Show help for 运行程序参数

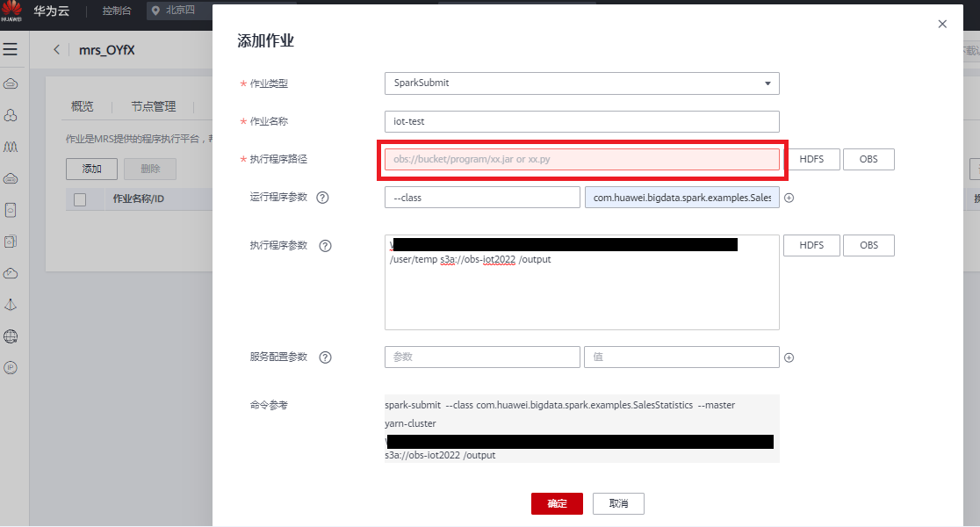coord(322,198)
